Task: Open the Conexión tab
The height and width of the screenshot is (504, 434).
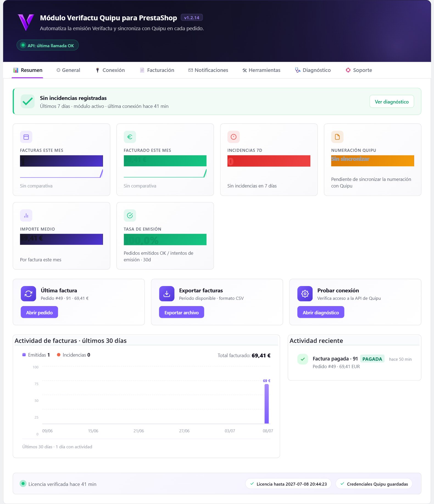Action: (110, 70)
